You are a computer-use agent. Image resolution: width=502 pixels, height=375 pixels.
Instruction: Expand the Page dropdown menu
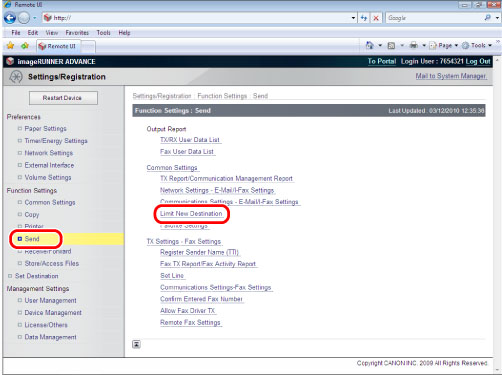444,45
